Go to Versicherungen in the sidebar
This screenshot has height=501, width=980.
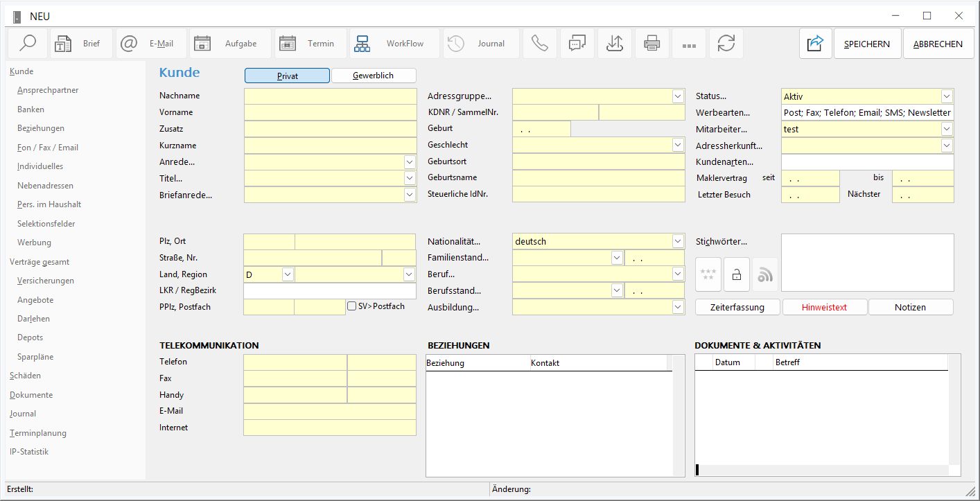tap(46, 281)
